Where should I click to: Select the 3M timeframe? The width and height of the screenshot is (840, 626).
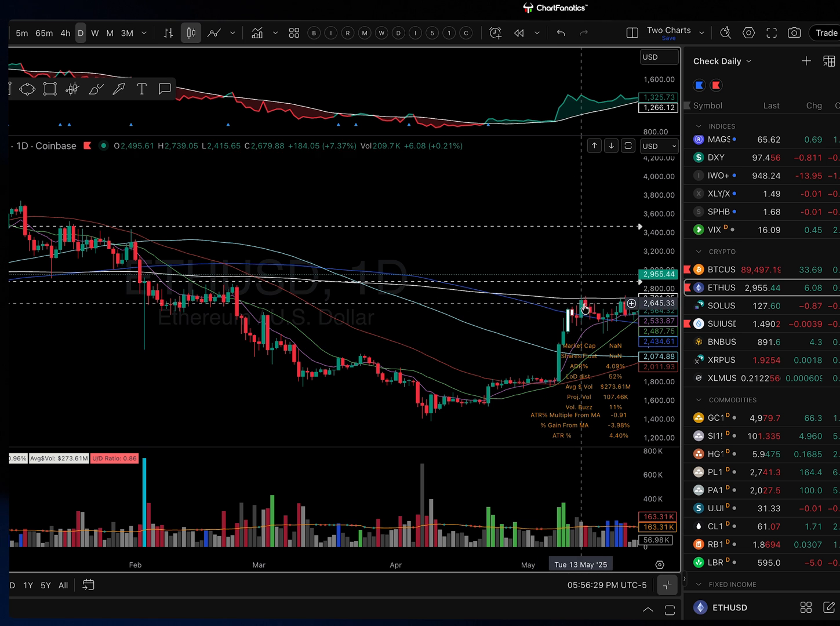pyautogui.click(x=127, y=33)
